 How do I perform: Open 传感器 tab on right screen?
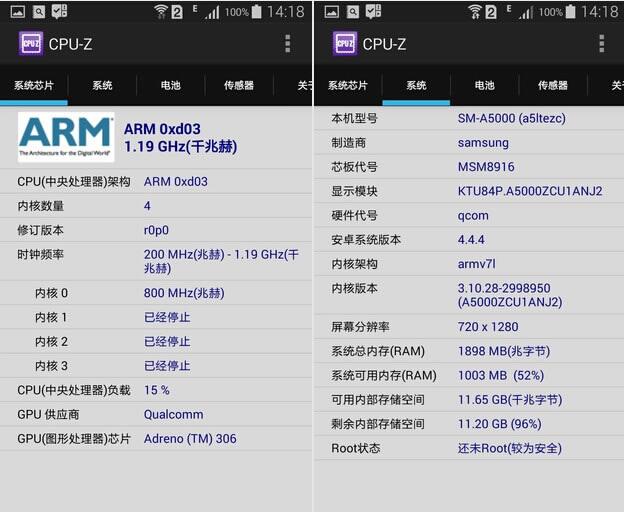click(553, 85)
